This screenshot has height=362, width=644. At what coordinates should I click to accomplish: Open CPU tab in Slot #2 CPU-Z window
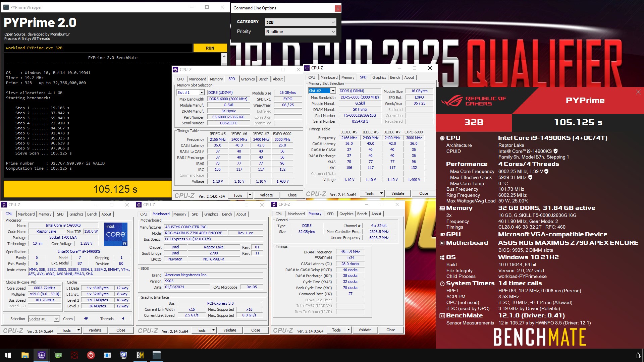[x=312, y=77]
